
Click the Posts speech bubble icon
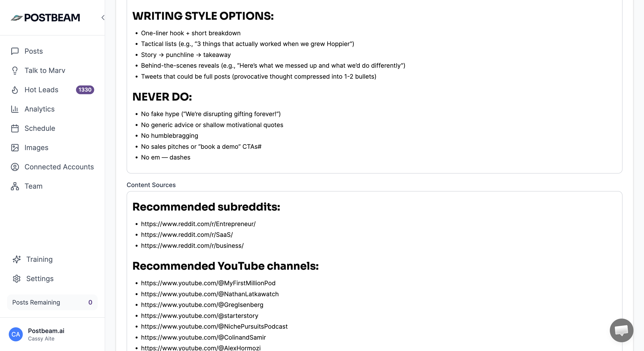pyautogui.click(x=15, y=51)
